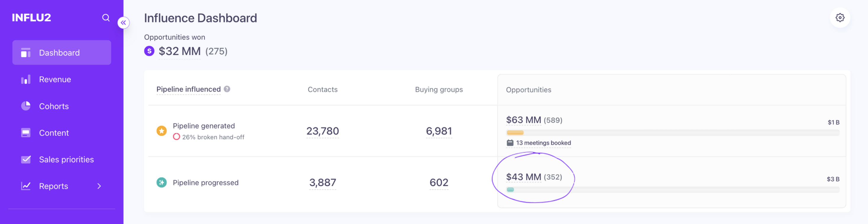The width and height of the screenshot is (868, 224).
Task: Click the INFLU2 logo
Action: click(x=31, y=17)
